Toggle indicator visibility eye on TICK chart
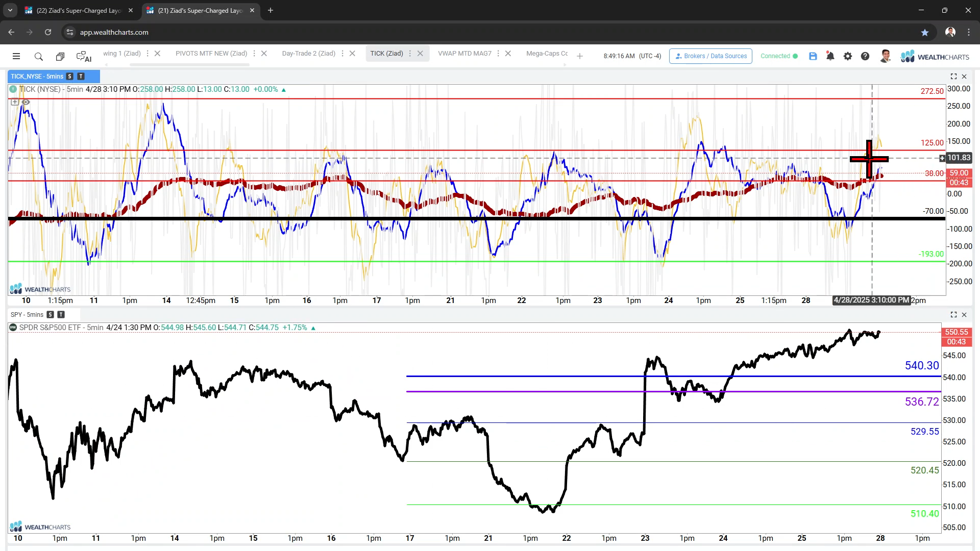Image resolution: width=980 pixels, height=551 pixels. (x=26, y=102)
